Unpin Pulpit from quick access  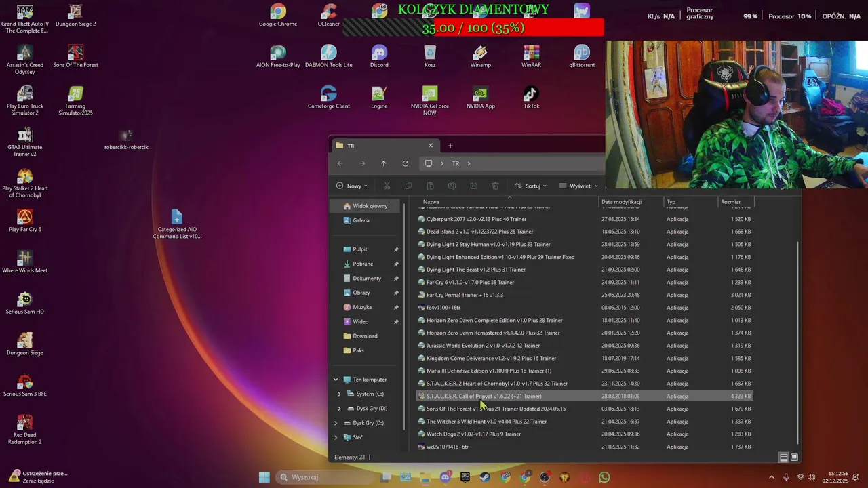(396, 249)
